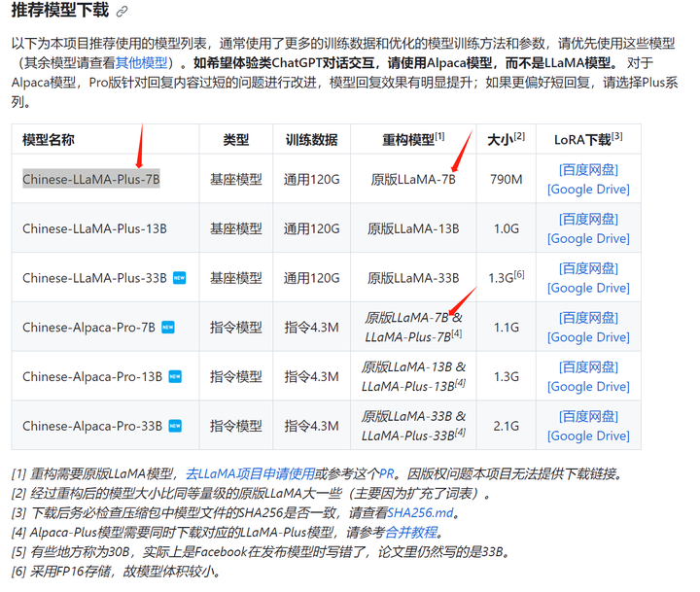Click the NEW badge beside Chinese-Alpaca-Pro-7B
This screenshot has height=592, width=700.
(x=168, y=328)
